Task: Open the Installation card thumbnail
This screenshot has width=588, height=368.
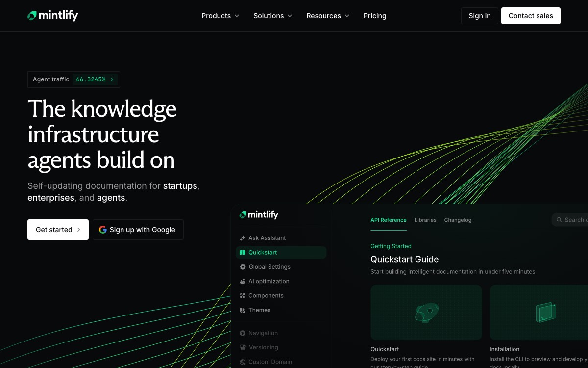Action: (539, 313)
